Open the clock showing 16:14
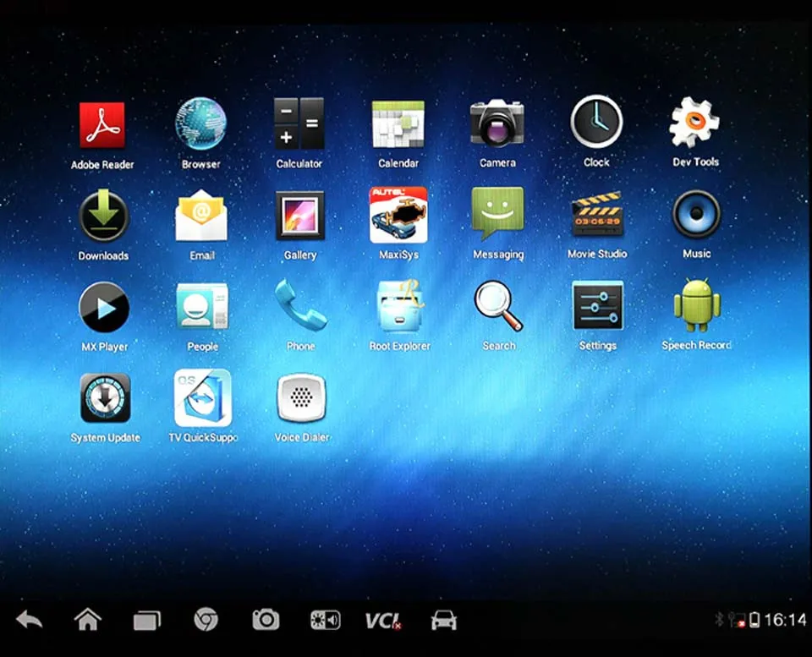The image size is (812, 657). point(785,620)
